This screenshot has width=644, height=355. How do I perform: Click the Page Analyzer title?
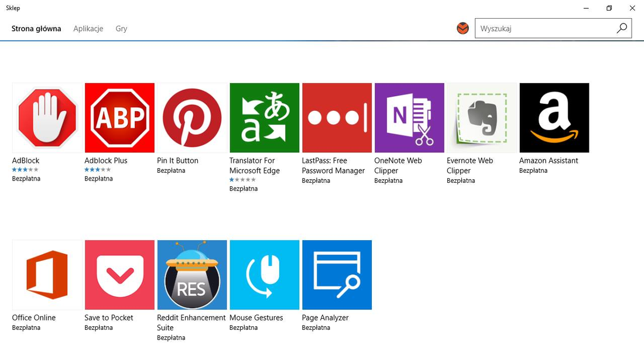pos(326,318)
